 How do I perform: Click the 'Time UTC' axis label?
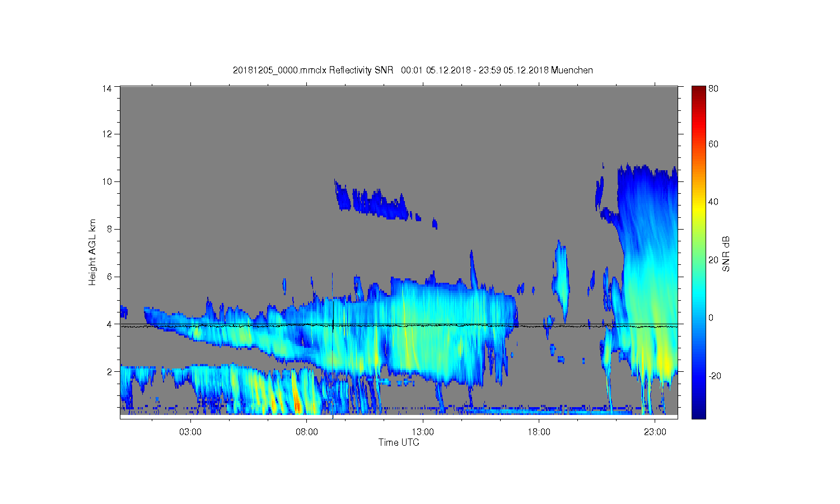(399, 442)
